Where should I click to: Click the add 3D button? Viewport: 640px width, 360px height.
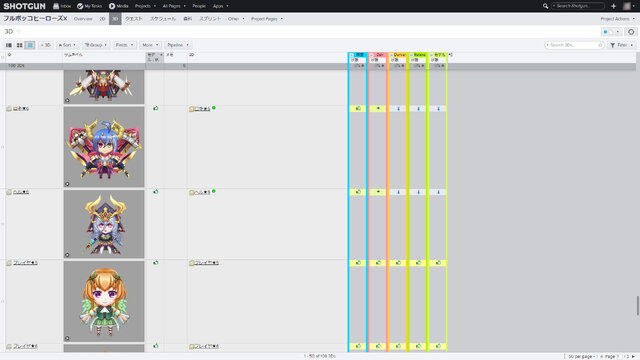coord(45,45)
